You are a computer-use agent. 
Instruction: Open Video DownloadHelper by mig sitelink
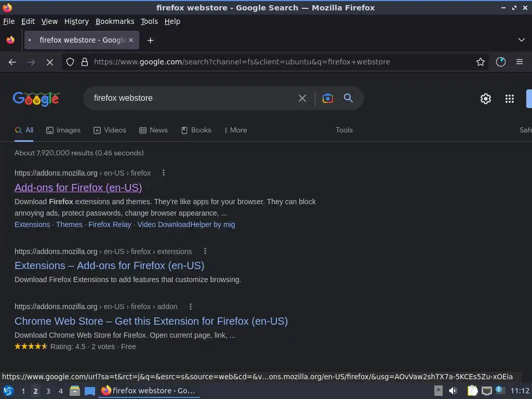click(186, 224)
